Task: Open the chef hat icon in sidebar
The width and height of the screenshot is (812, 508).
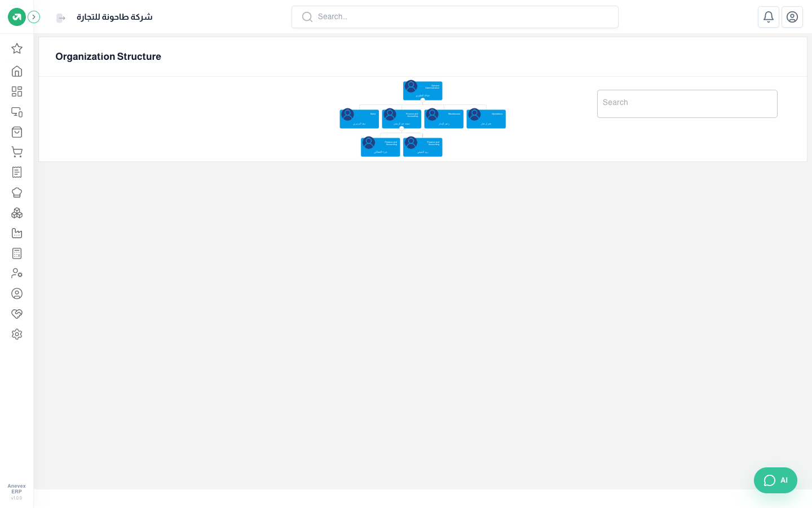Action: [x=17, y=192]
